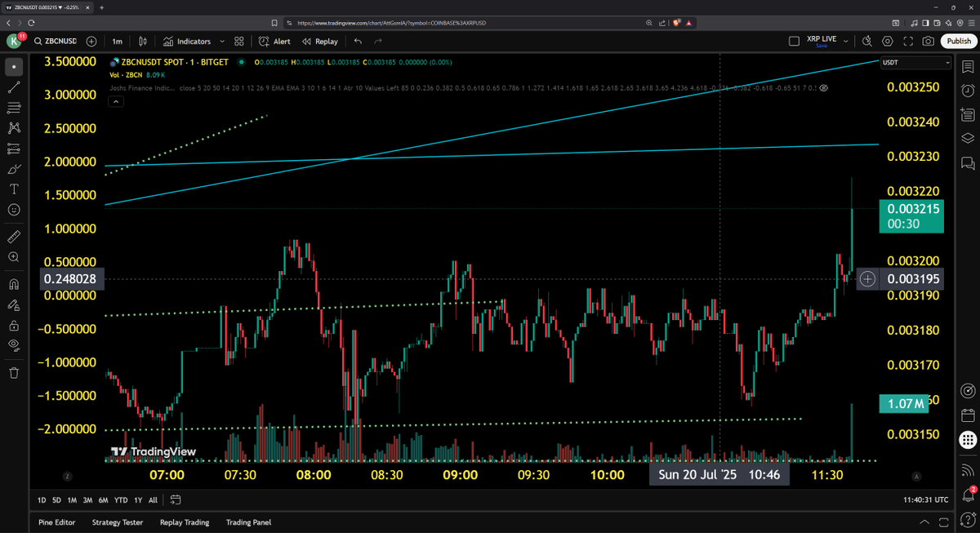Toggle stay in drawing mode
The width and height of the screenshot is (980, 533).
(x=14, y=304)
